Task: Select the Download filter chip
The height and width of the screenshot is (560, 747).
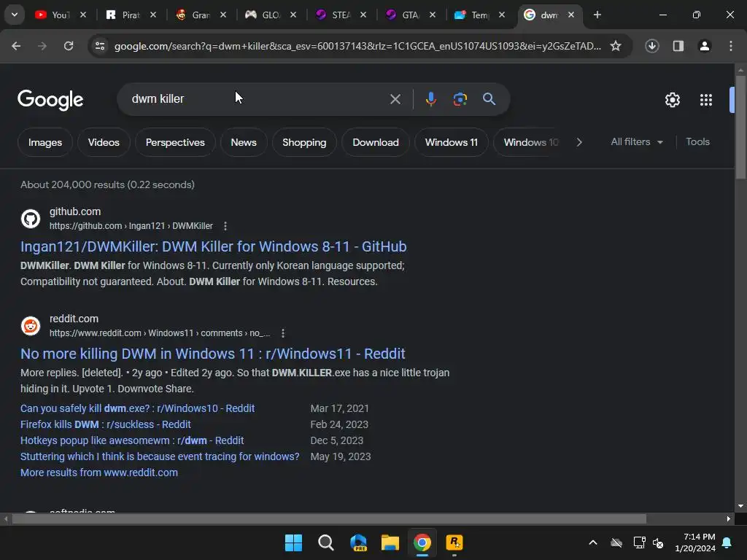Action: pos(376,142)
